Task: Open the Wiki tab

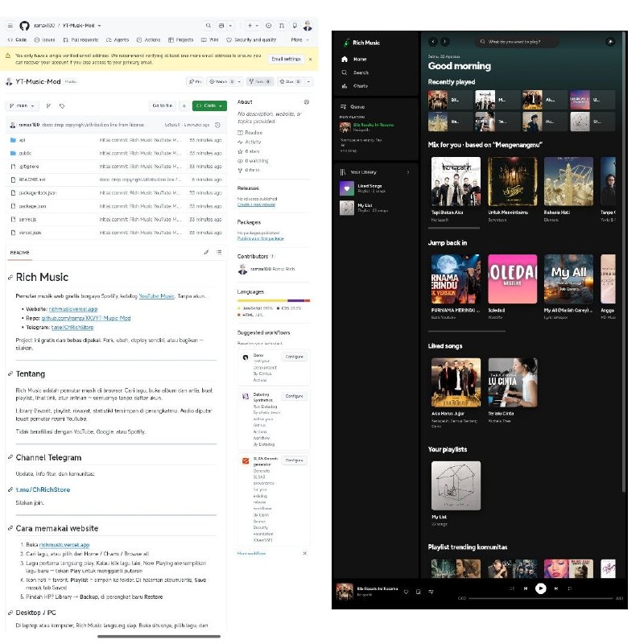Action: click(210, 39)
